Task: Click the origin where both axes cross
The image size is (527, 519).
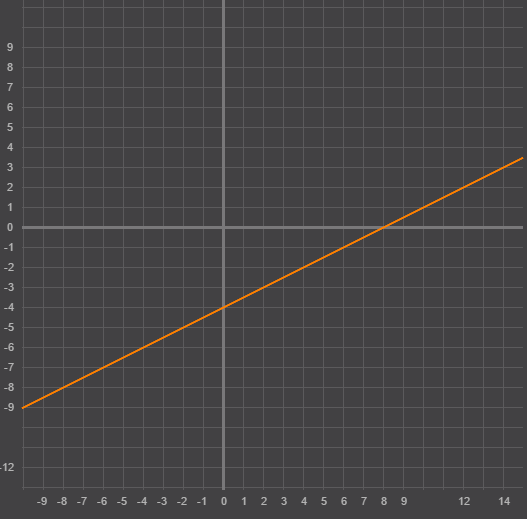Action: coord(224,228)
